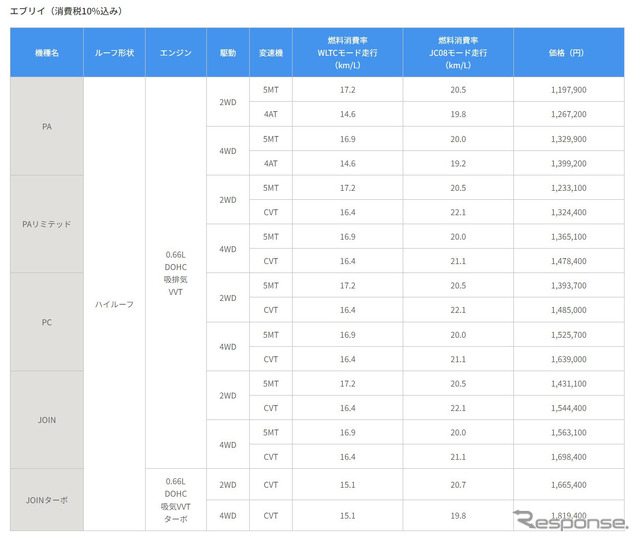Screen dimensions: 640x542
Task: Select the price 1,329,900
Action: coord(569,139)
